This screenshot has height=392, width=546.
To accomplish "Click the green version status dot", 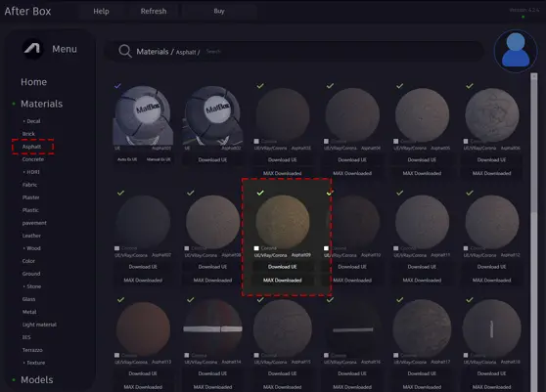I will click(x=523, y=17).
